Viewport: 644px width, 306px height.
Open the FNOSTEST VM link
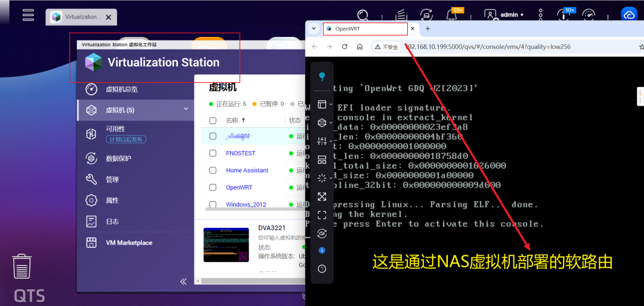(x=241, y=153)
